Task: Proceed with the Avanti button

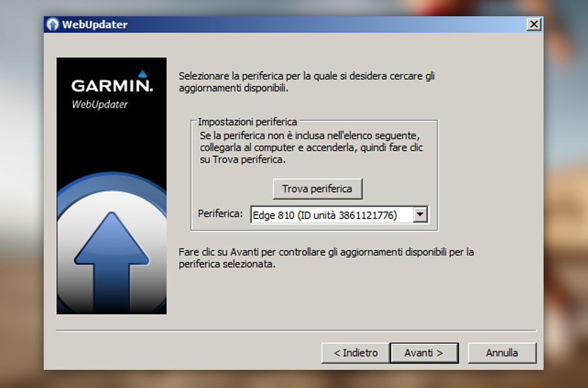Action: pos(424,353)
